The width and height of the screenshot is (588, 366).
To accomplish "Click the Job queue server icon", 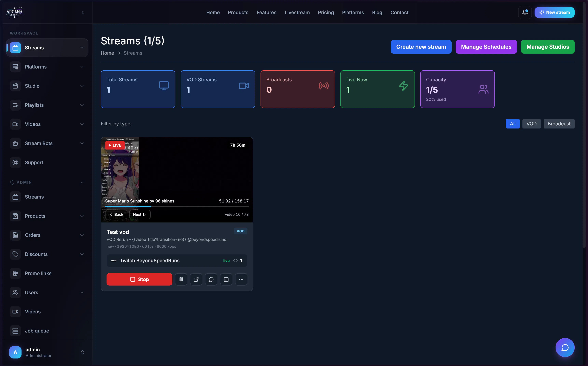I will [15, 331].
